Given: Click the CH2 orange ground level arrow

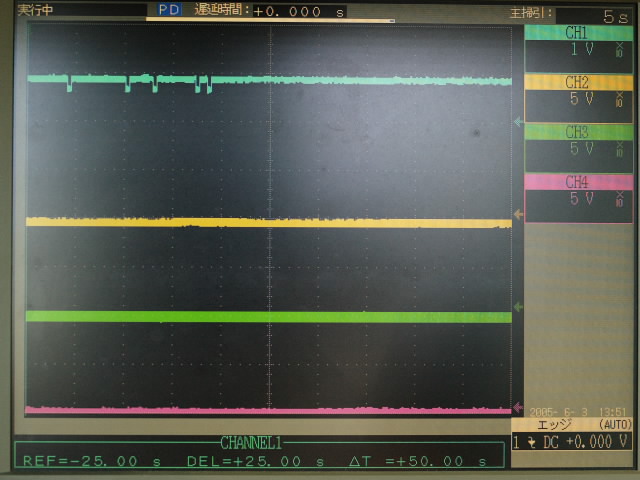Looking at the screenshot, I should click(x=517, y=213).
